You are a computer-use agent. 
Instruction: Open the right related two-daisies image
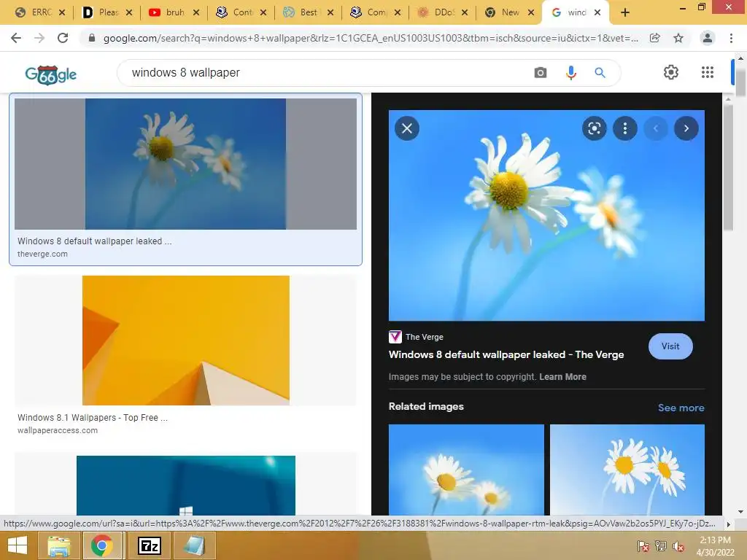coord(627,470)
